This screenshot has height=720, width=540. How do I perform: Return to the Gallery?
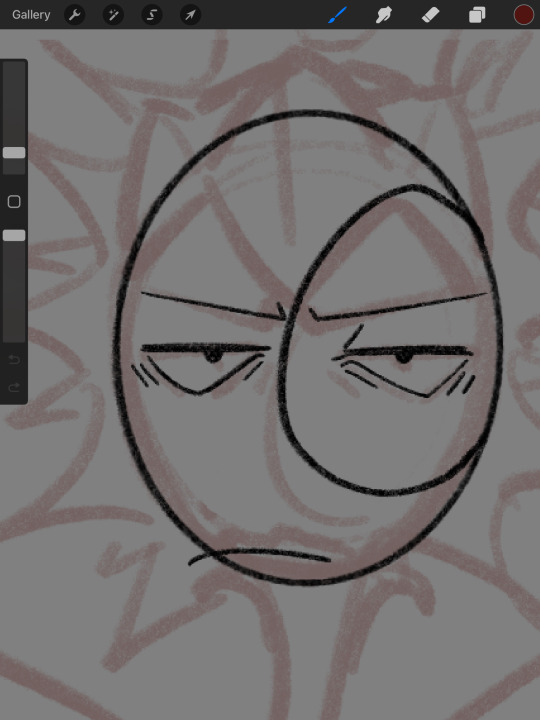click(x=31, y=15)
